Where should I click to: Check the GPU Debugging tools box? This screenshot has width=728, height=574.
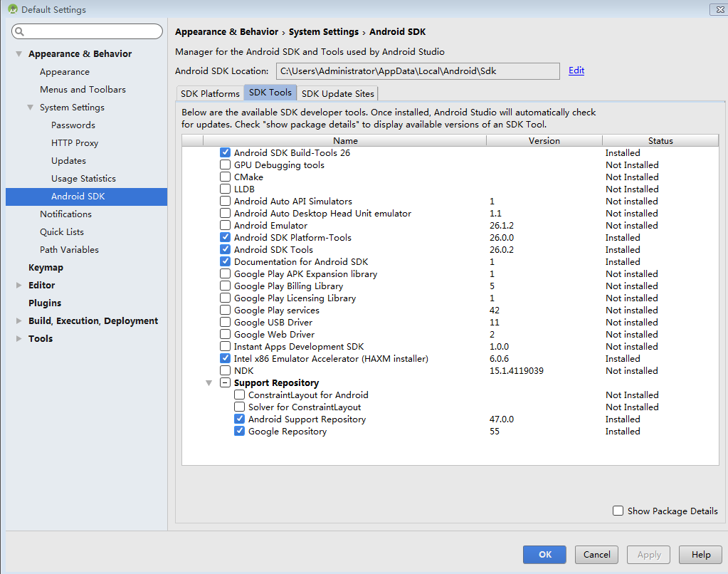[x=225, y=164]
